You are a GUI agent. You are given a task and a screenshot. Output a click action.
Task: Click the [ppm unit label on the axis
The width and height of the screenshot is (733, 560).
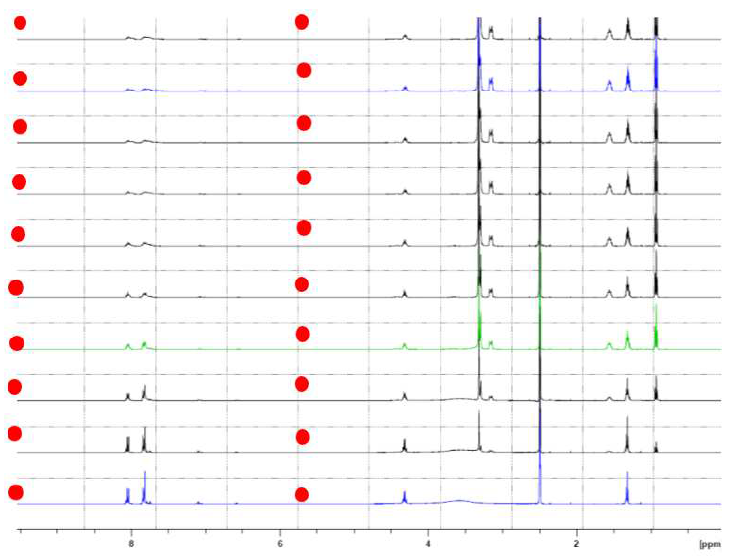click(710, 544)
